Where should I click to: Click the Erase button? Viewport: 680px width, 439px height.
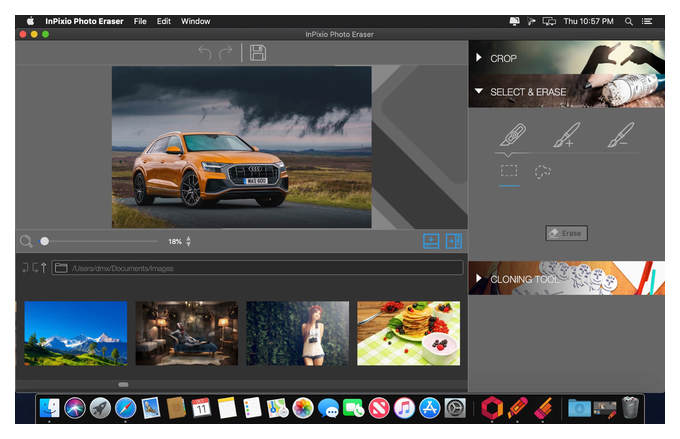tap(566, 233)
